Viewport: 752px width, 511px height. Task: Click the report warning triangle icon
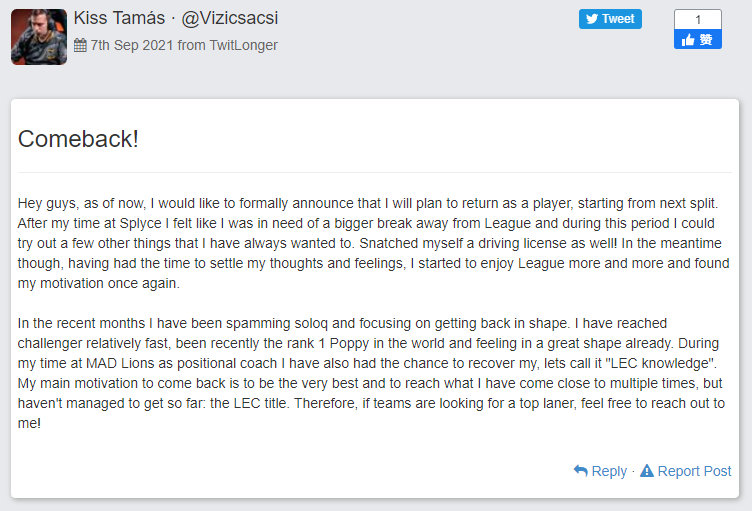[647, 471]
